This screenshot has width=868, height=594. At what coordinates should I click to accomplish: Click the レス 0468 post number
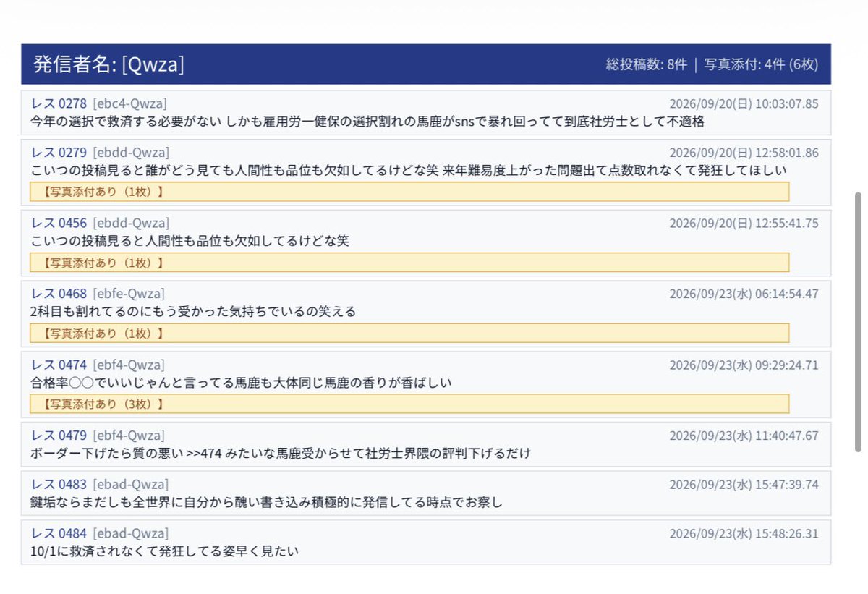click(59, 294)
